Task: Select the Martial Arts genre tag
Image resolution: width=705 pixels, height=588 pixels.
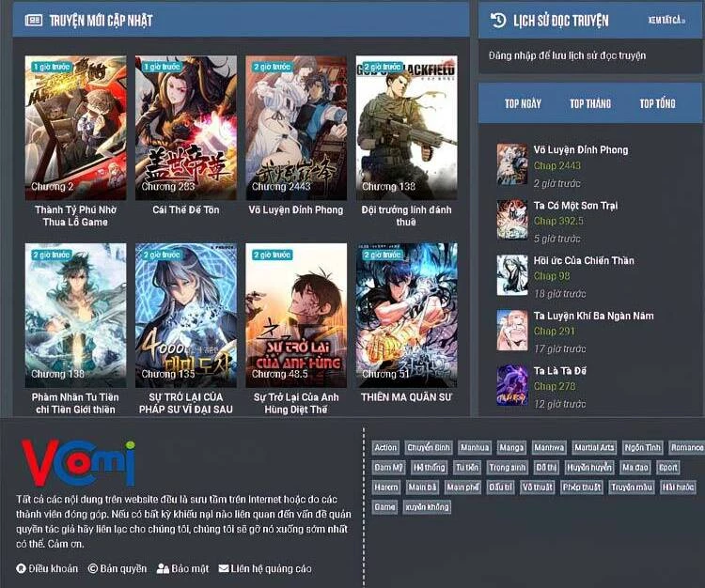Action: click(593, 448)
